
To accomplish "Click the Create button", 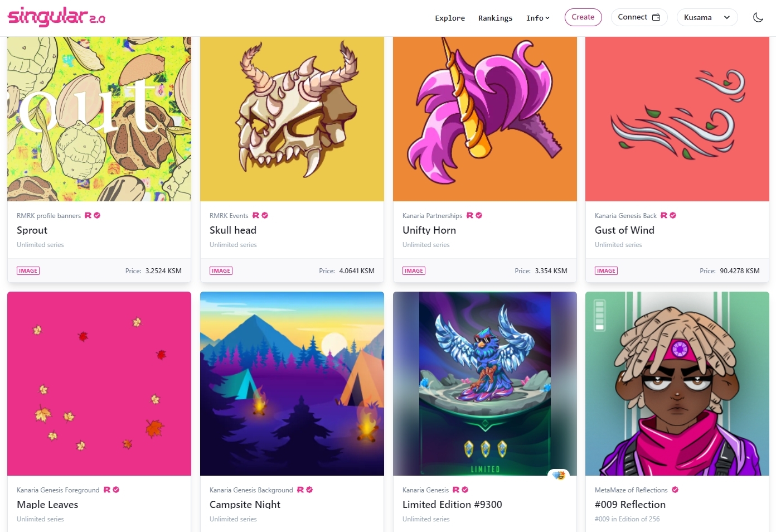I will 583,17.
